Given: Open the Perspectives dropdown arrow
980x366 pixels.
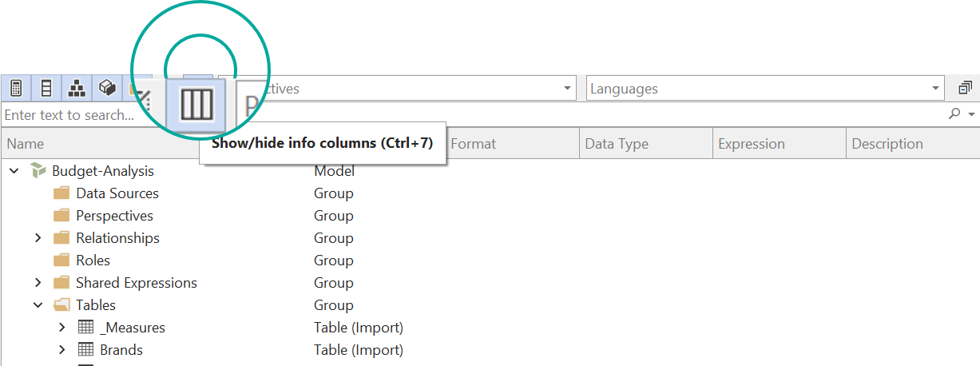Looking at the screenshot, I should click(x=568, y=89).
